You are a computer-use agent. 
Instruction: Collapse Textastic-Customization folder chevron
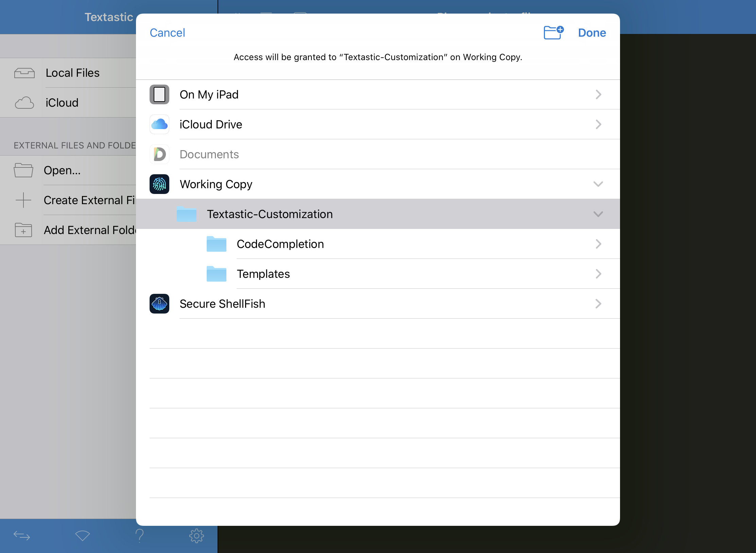598,214
